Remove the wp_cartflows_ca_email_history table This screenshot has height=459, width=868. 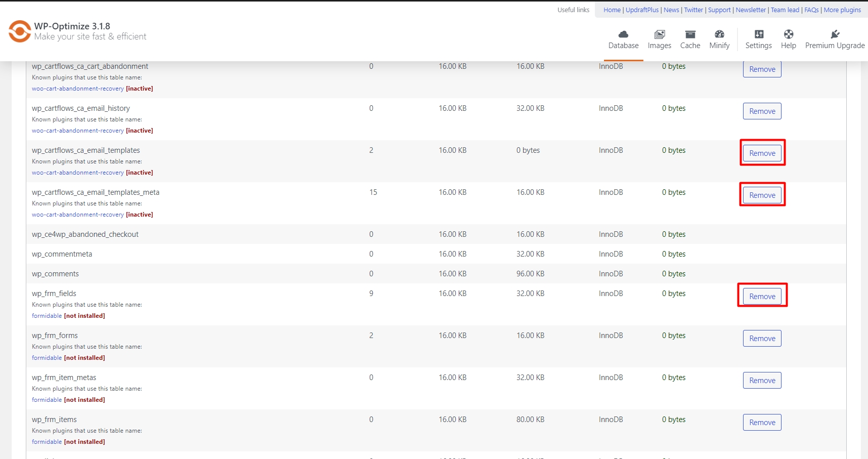[762, 111]
